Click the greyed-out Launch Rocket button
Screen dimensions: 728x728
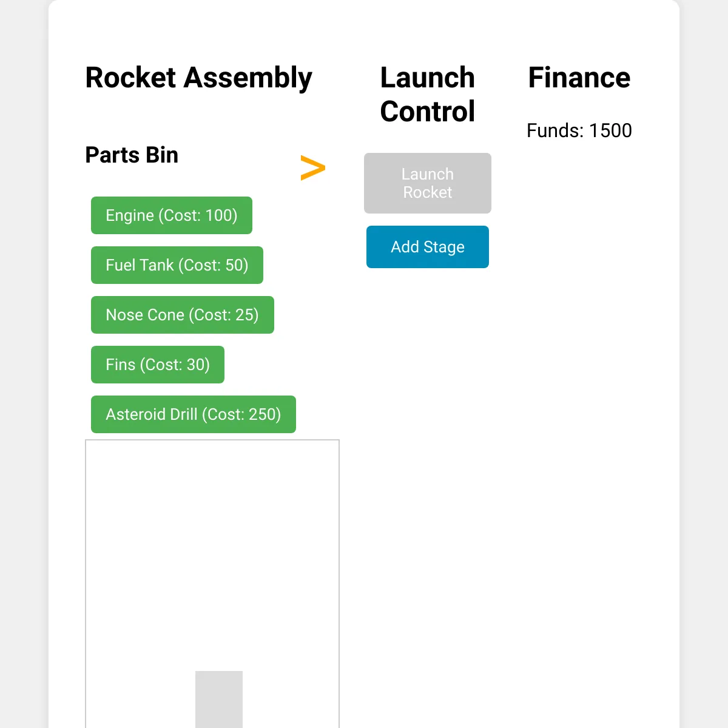[x=428, y=183]
